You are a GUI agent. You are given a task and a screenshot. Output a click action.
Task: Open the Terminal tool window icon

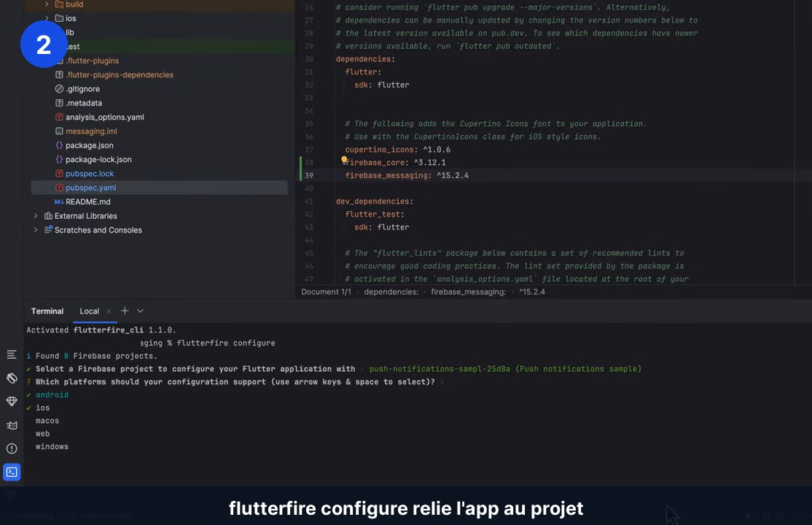12,472
